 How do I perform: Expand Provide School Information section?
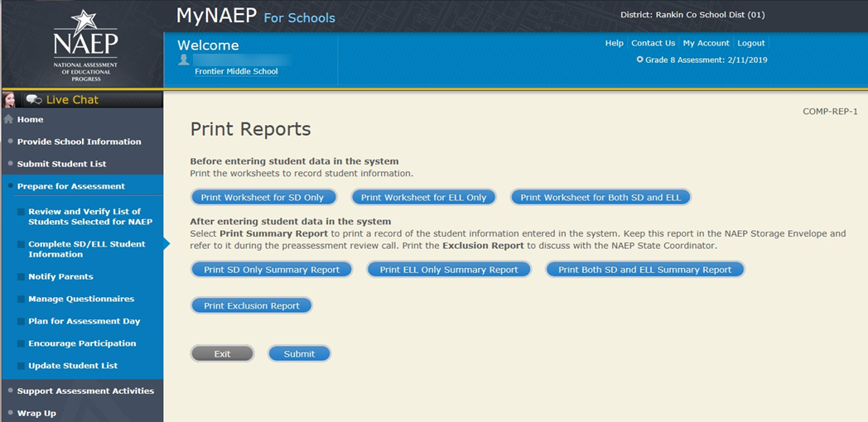coord(80,141)
